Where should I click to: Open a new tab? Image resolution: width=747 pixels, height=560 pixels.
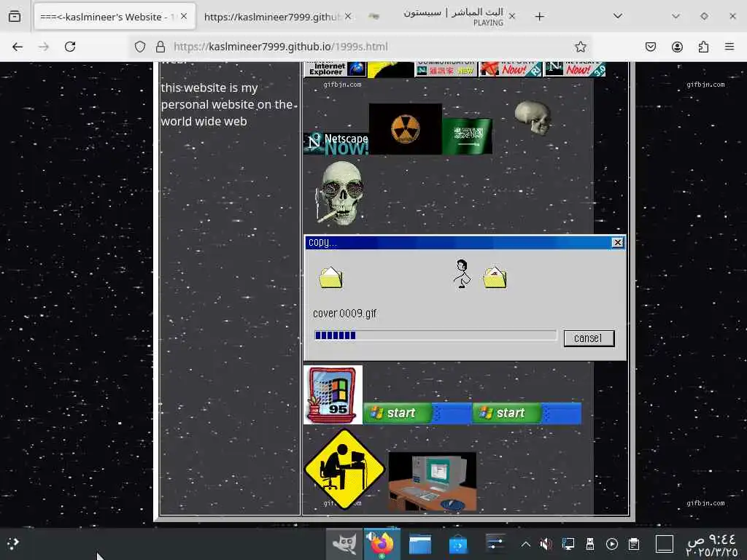[539, 17]
